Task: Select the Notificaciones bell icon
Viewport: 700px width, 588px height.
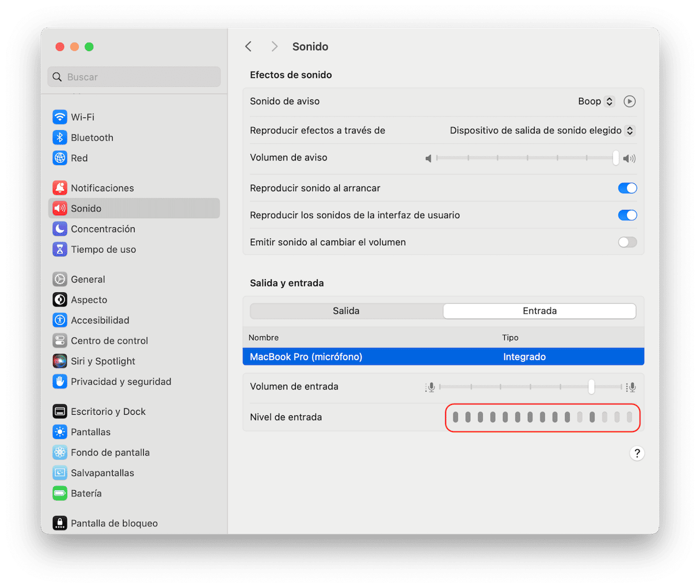Action: [60, 188]
